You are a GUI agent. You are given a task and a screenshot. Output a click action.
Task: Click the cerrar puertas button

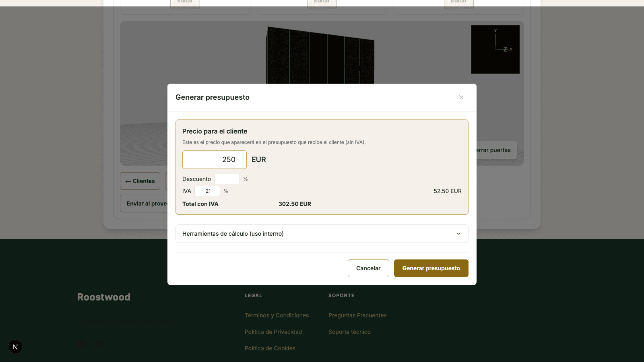[497, 150]
